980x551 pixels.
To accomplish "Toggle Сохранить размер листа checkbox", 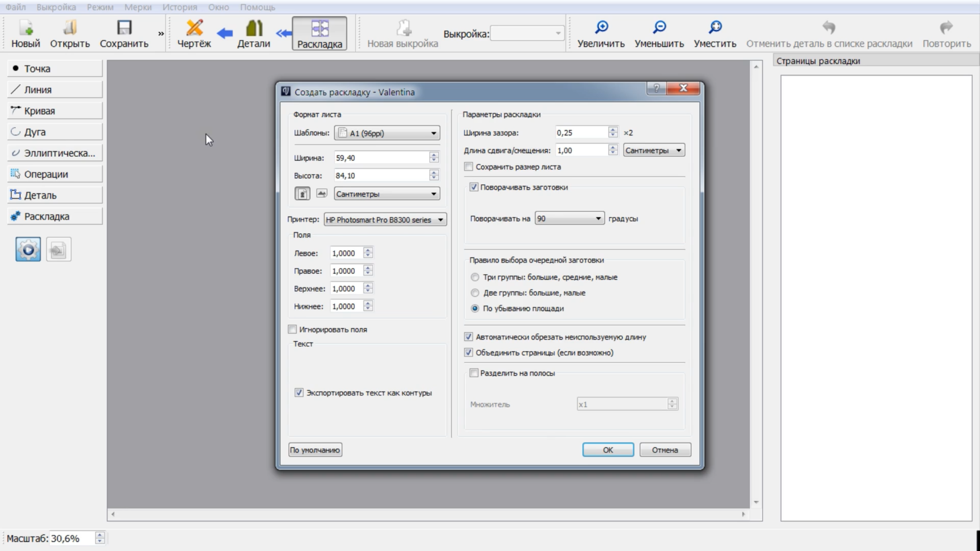I will click(x=469, y=167).
